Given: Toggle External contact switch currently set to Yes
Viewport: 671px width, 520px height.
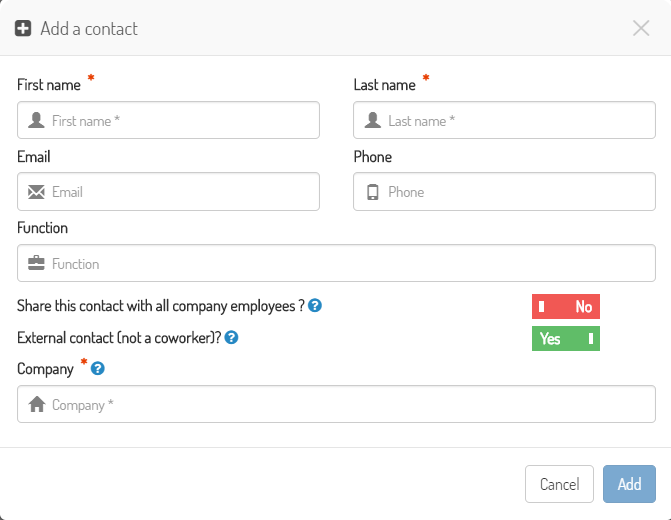Looking at the screenshot, I should 566,339.
